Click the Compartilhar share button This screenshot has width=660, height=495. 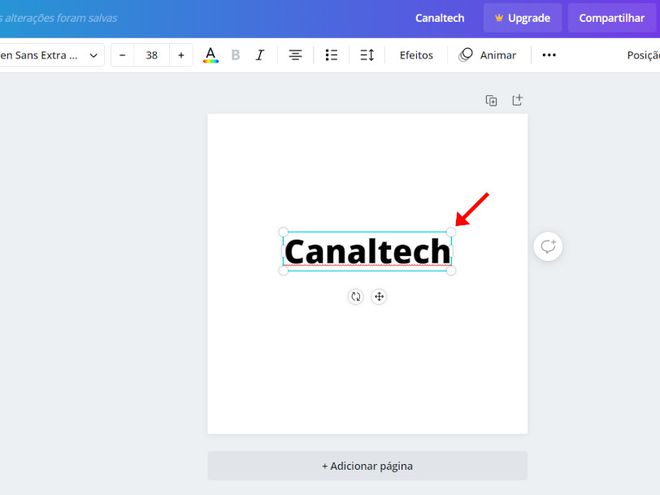point(612,18)
